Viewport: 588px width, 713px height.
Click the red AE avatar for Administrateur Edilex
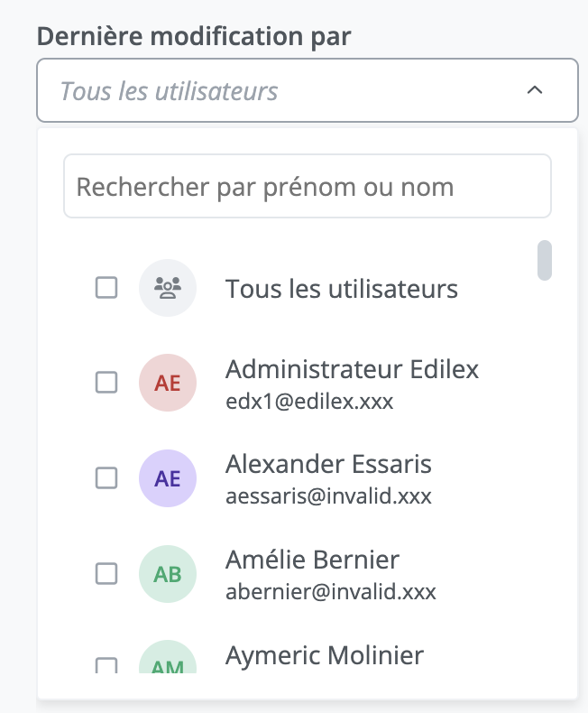coord(168,383)
